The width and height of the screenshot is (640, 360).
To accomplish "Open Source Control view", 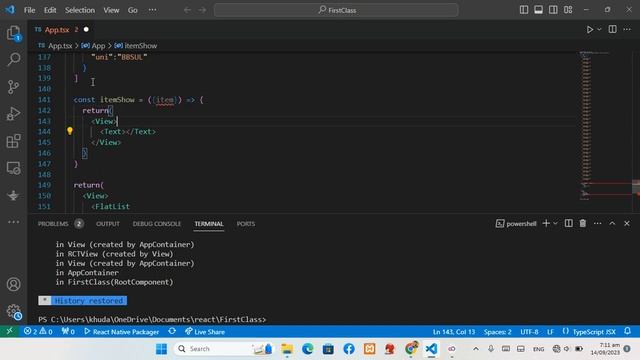I will (13, 87).
